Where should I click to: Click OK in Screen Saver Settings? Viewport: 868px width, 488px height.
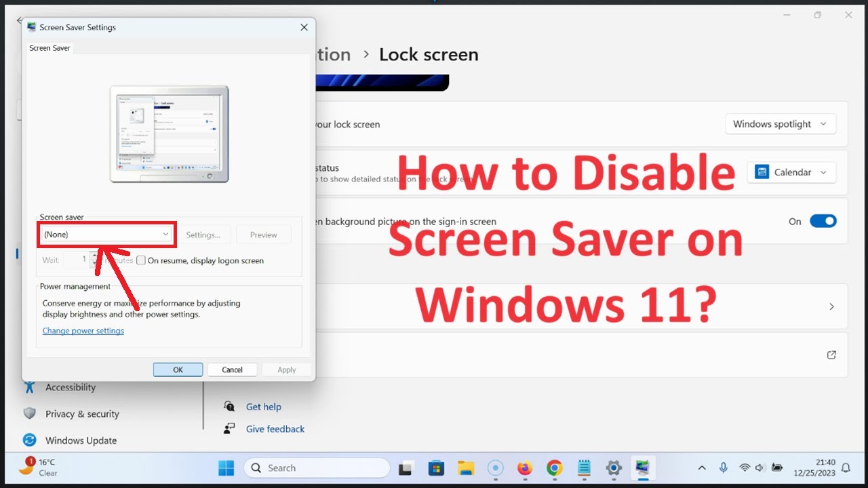(x=178, y=369)
